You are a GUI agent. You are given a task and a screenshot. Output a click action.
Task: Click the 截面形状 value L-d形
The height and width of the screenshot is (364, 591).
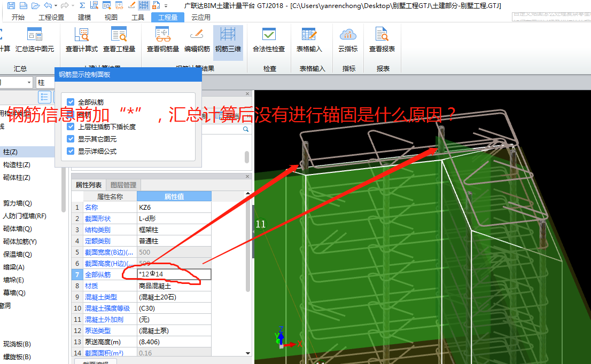click(174, 219)
